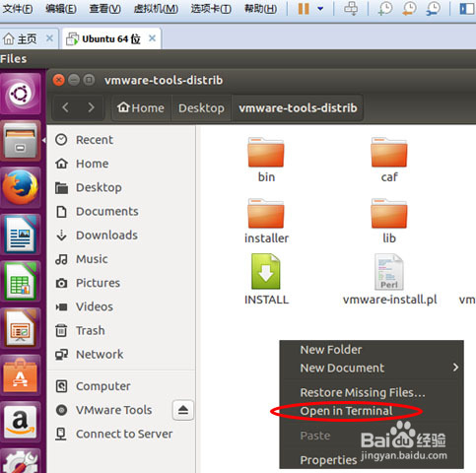The width and height of the screenshot is (476, 473).
Task: Go forward with the right arrow button
Action: pos(91,107)
